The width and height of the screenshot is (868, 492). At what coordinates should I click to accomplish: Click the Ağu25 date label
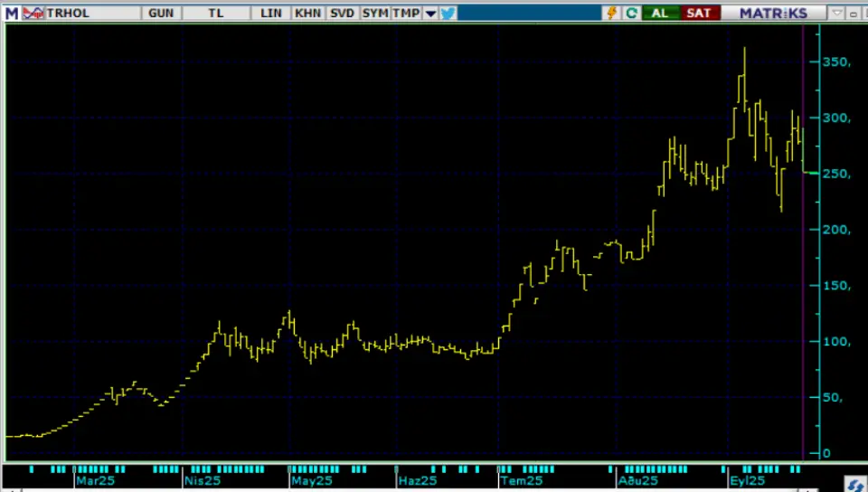[638, 481]
